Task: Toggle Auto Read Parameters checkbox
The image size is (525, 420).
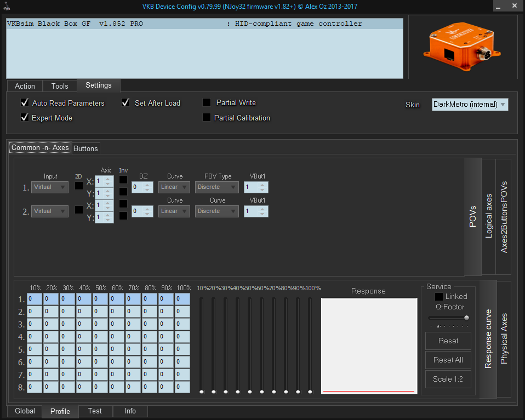Action: tap(24, 102)
